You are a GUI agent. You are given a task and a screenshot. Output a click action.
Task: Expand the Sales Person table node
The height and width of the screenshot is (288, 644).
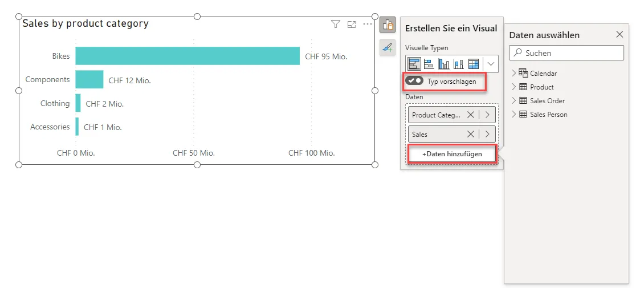(513, 114)
